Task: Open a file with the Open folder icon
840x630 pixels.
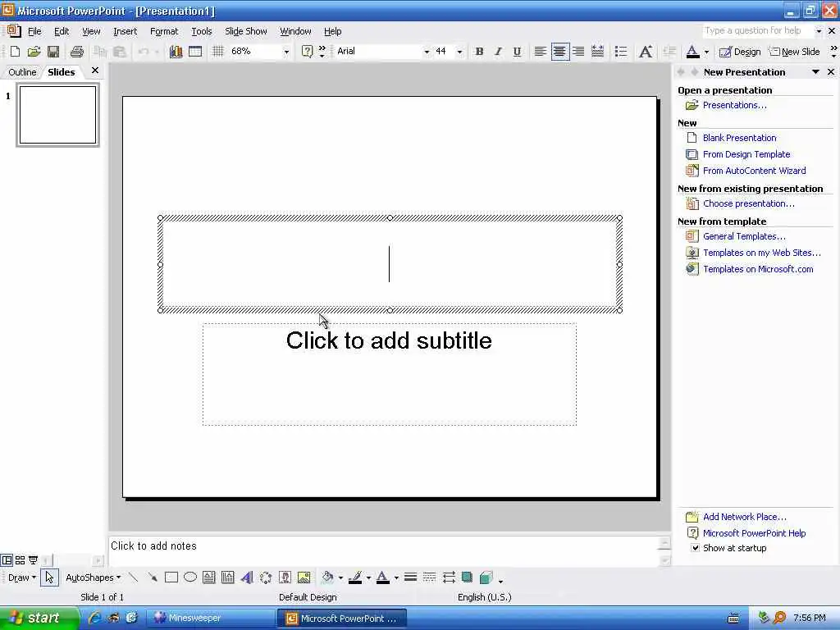Action: 34,52
